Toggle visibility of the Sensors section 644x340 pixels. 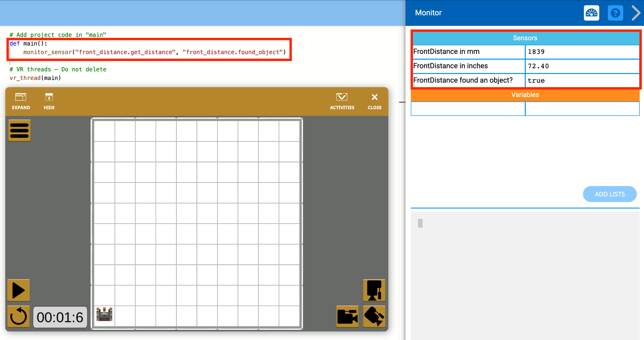pos(525,38)
